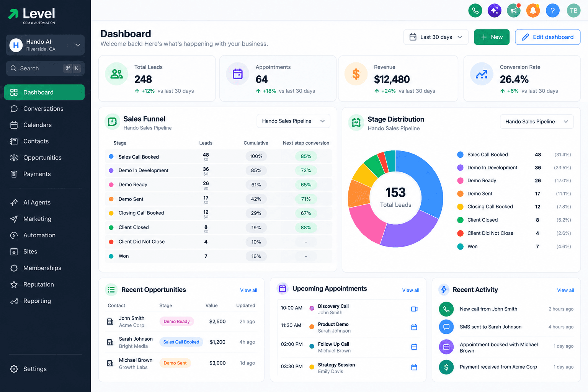588x392 pixels.
Task: Open Automation in the sidebar
Action: (x=44, y=235)
